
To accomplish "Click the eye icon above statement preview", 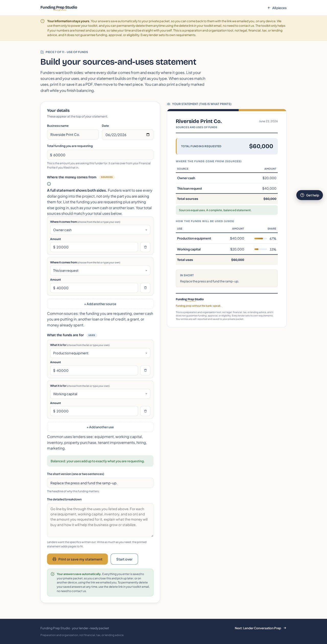I will pyautogui.click(x=169, y=104).
